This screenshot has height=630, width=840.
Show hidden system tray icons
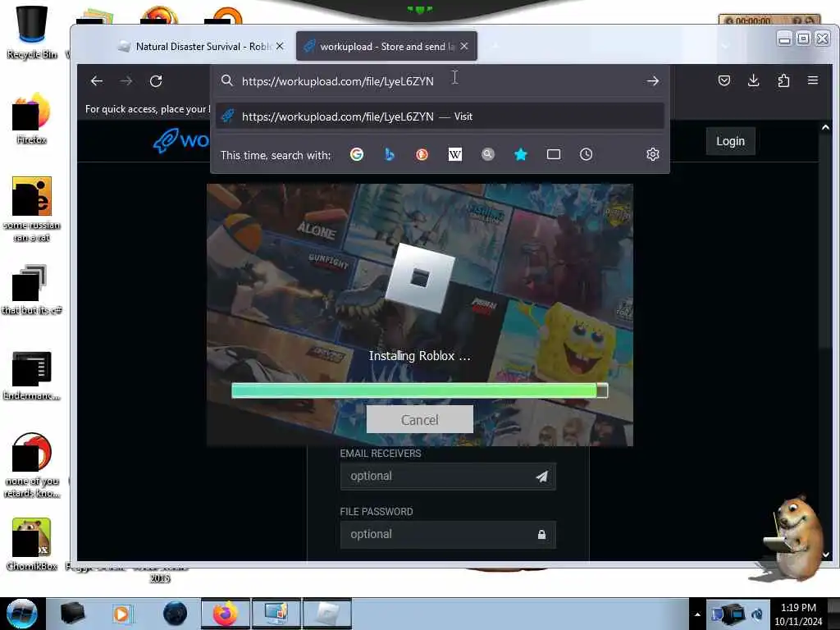[697, 614]
